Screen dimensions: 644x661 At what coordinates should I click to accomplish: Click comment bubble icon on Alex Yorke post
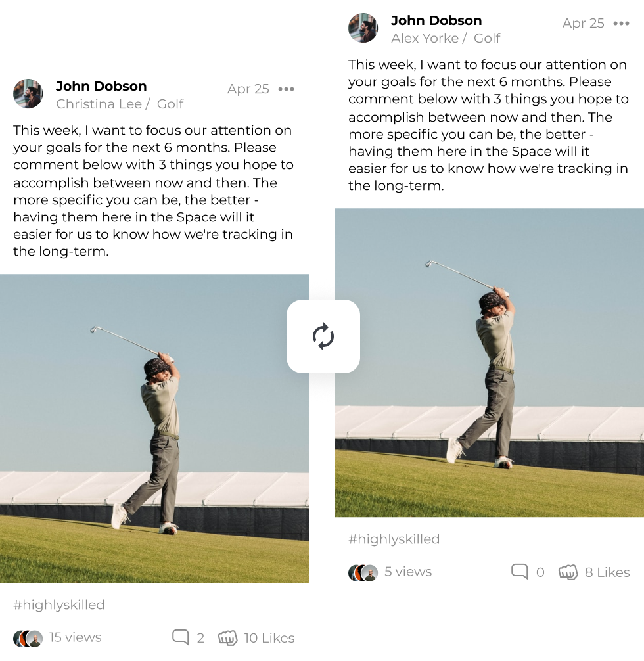[520, 572]
